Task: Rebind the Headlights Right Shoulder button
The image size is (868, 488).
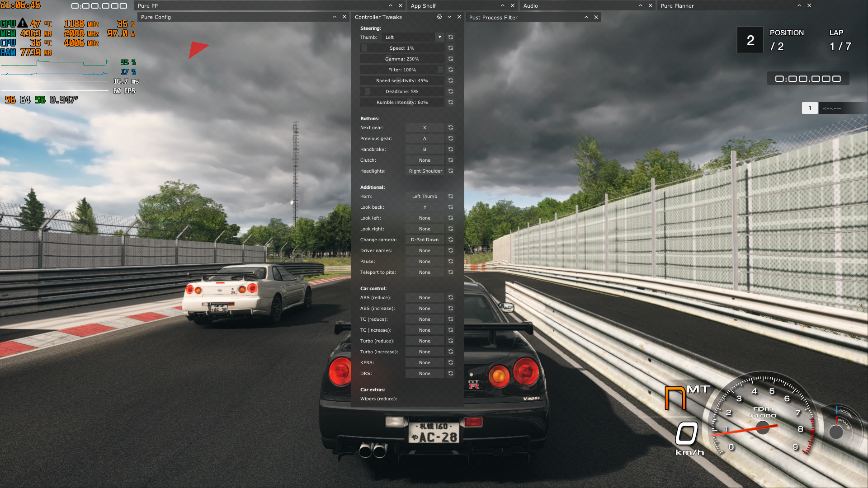Action: pos(425,171)
